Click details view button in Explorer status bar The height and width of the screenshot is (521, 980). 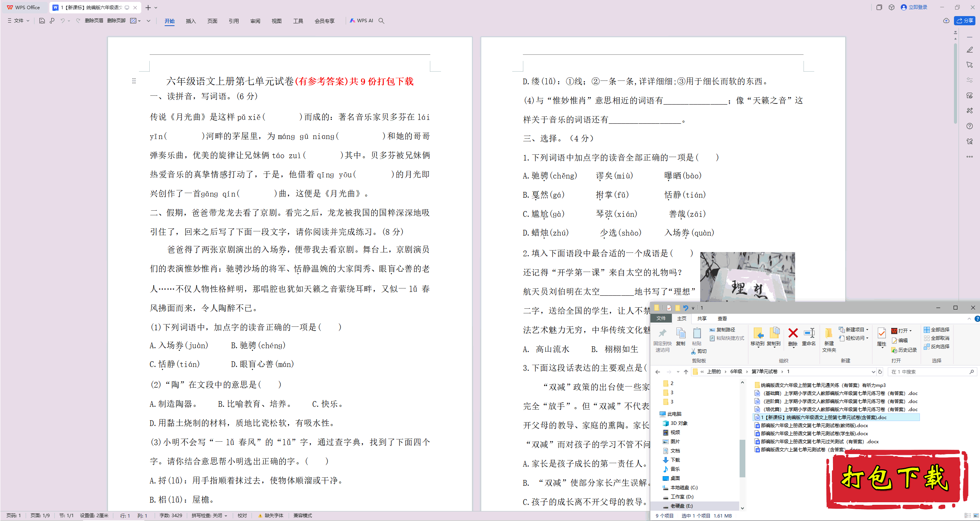point(967,516)
